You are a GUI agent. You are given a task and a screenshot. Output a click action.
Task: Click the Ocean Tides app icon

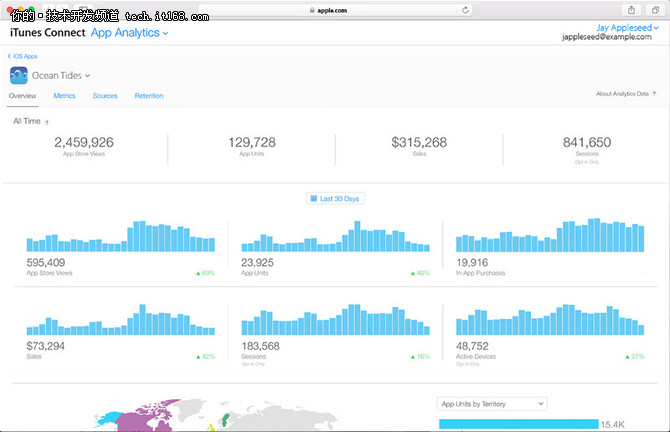(19, 76)
